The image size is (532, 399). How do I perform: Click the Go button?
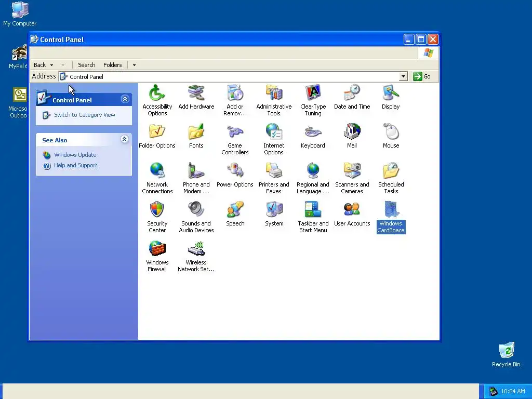[x=422, y=76]
